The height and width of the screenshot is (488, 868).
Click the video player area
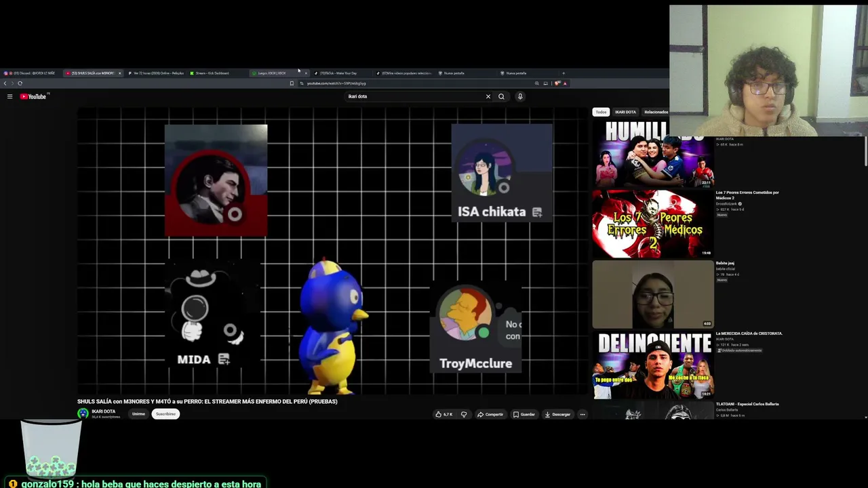click(x=332, y=251)
